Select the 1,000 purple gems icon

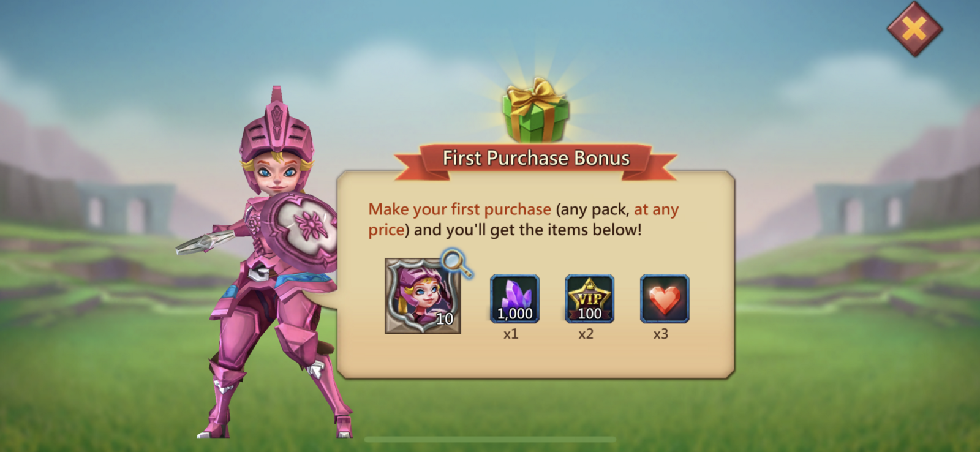coord(514,299)
